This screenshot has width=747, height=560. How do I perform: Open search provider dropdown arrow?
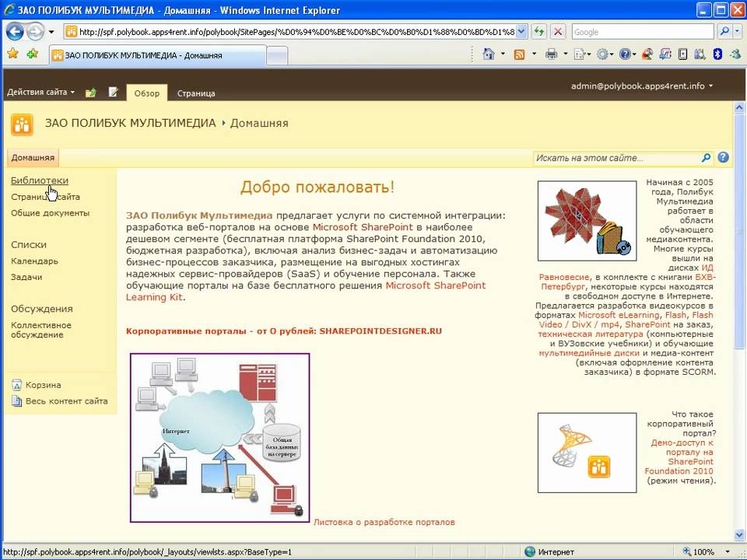point(738,32)
